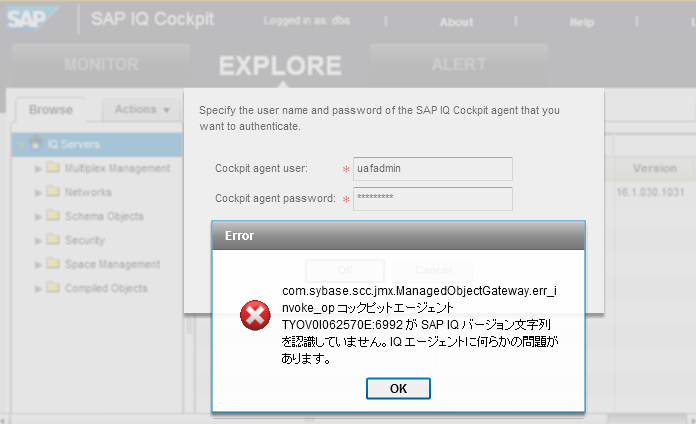Click the Space Management folder icon
The image size is (696, 424).
point(53,263)
